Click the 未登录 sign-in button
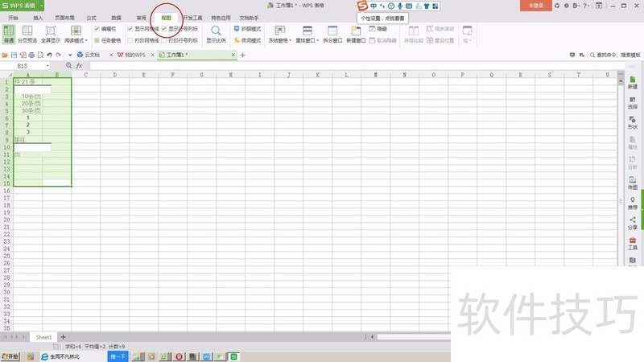Screen dimensions: 644x362 click(x=535, y=6)
